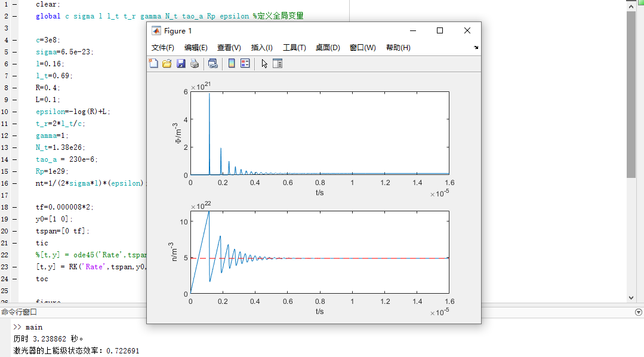
Task: Open the 插入(I) menu
Action: tap(261, 48)
